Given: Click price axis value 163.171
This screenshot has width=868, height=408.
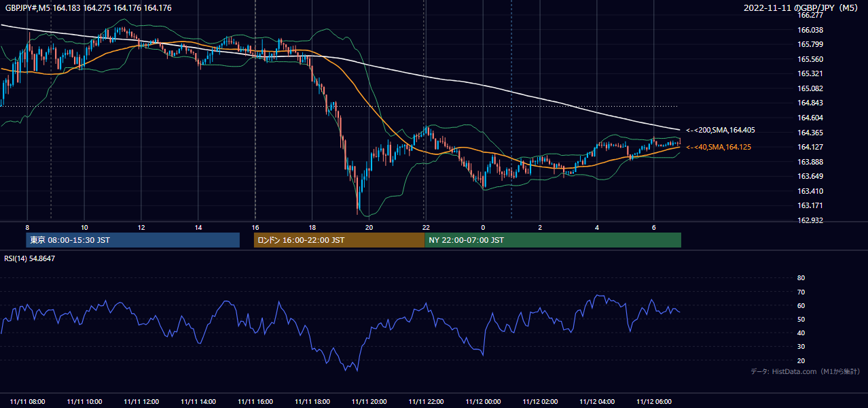Looking at the screenshot, I should tap(810, 205).
